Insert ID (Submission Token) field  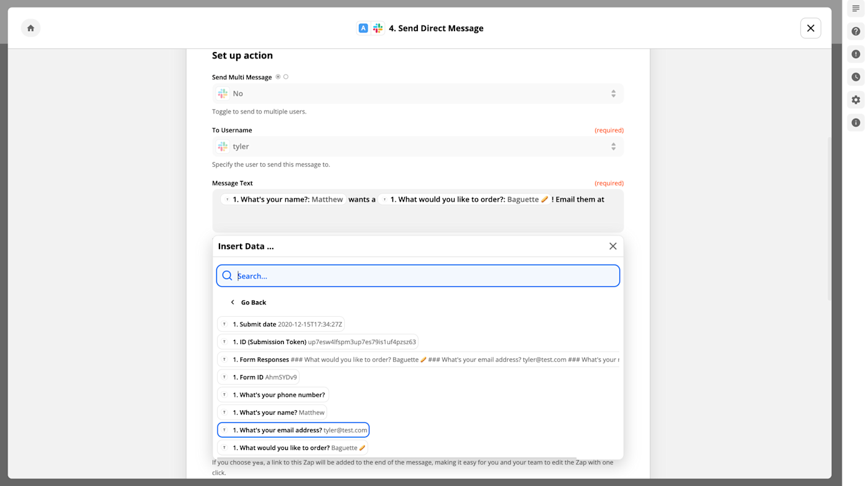point(317,342)
